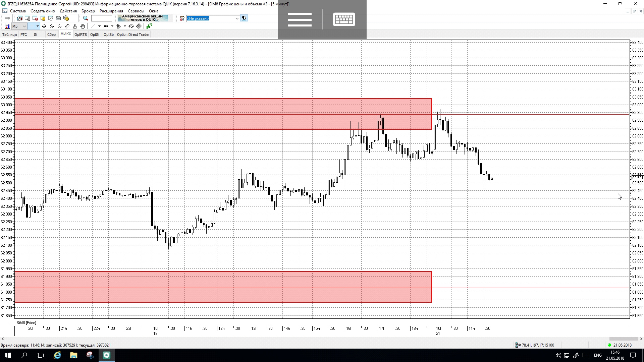
Task: Toggle hide drawn objects icon
Action: (131, 26)
